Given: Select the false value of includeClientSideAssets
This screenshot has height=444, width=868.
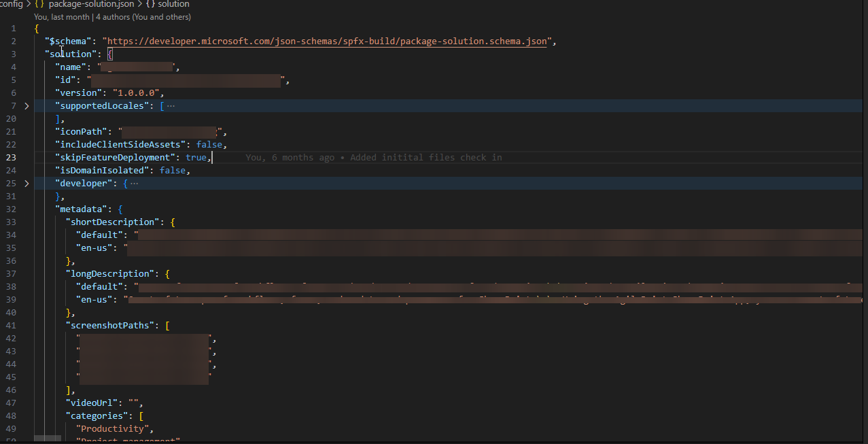Looking at the screenshot, I should coord(209,144).
